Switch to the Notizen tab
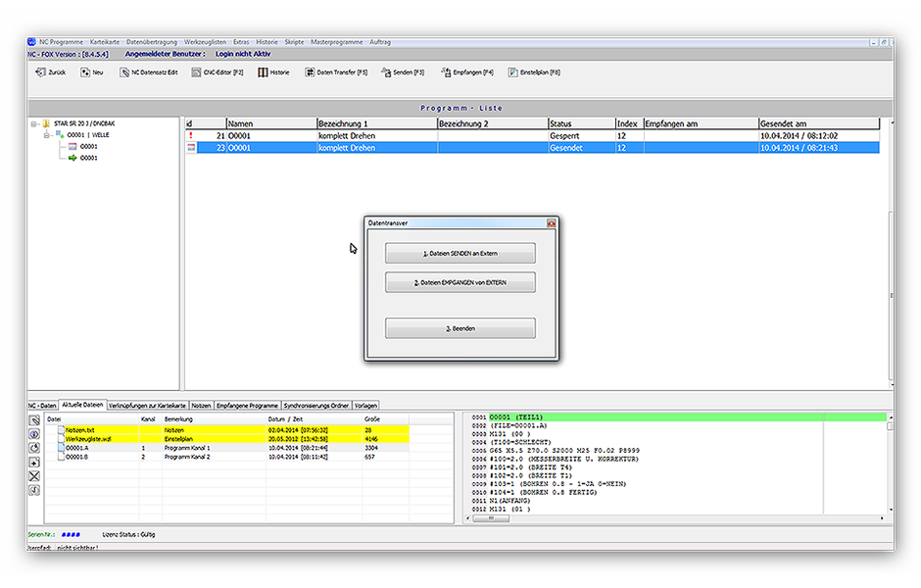This screenshot has width=921, height=588. (201, 405)
